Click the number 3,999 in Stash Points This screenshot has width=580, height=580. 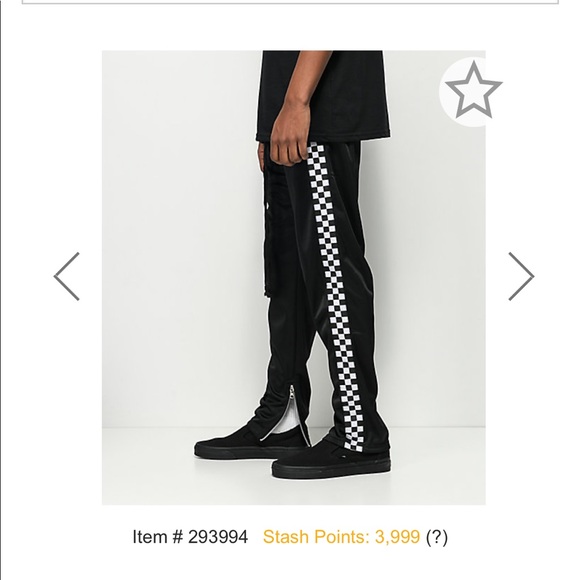[x=397, y=537]
